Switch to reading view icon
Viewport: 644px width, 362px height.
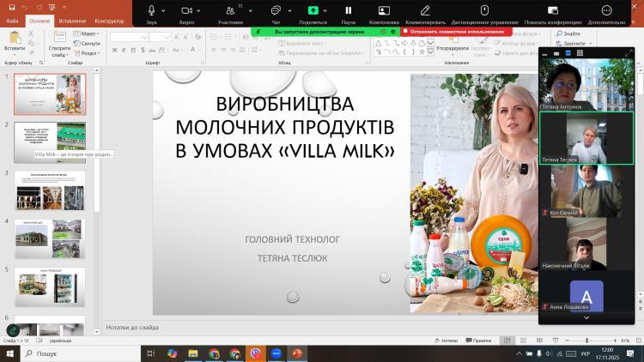pos(539,341)
